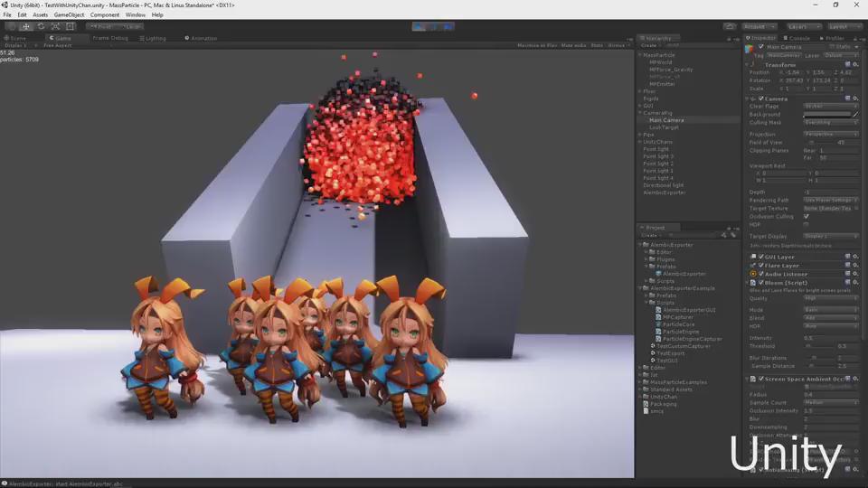The width and height of the screenshot is (868, 488).
Task: Open GUI Layer gear settings
Action: (855, 257)
